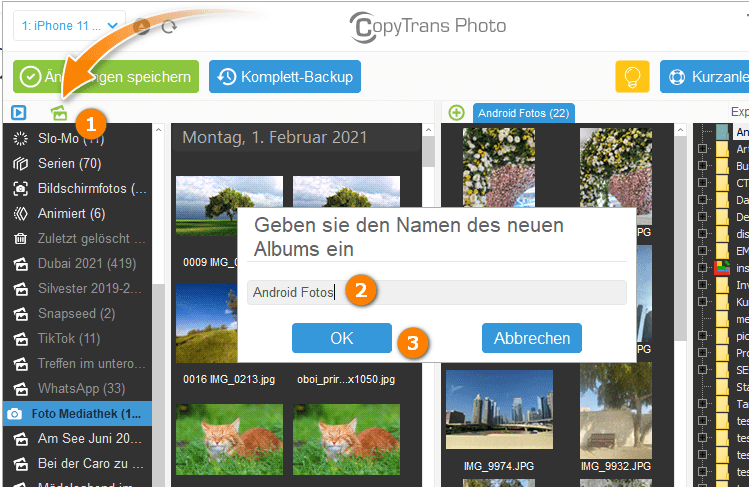This screenshot has height=487, width=749.
Task: Expand the Pro folder tree node
Action: [702, 352]
